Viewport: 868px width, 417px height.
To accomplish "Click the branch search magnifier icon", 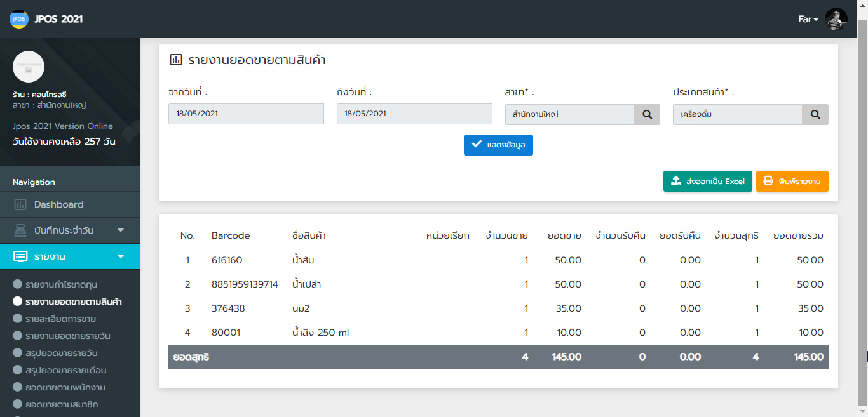I will point(647,114).
